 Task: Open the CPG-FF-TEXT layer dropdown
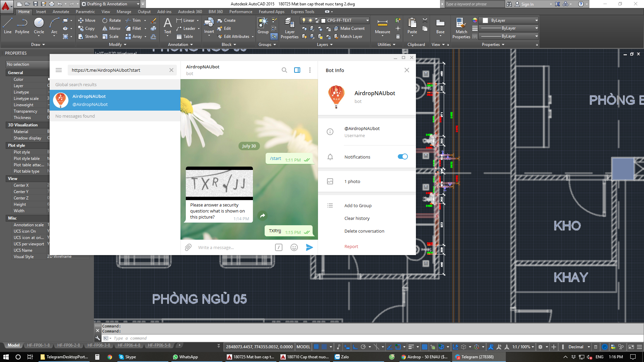point(367,20)
